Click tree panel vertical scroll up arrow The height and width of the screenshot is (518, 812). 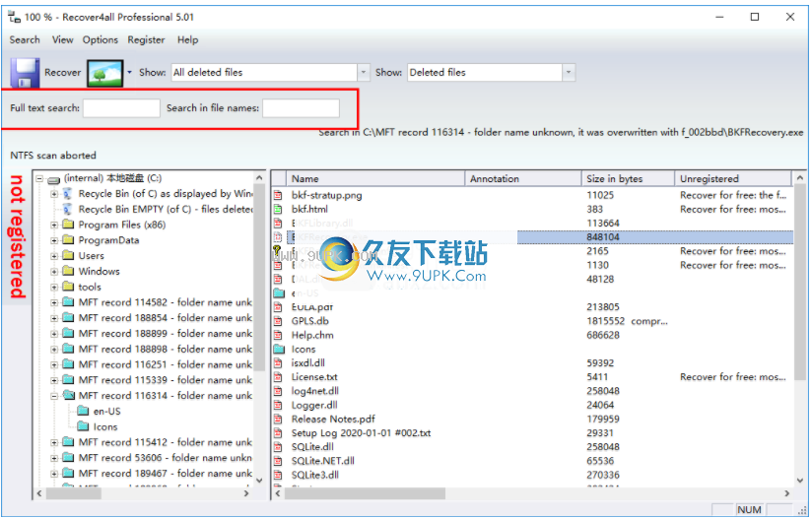click(259, 178)
